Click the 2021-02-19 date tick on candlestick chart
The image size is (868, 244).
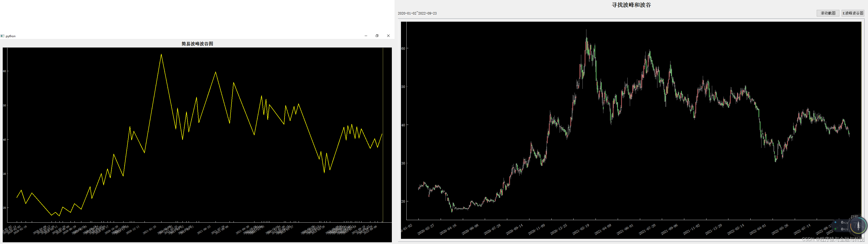coord(581,229)
